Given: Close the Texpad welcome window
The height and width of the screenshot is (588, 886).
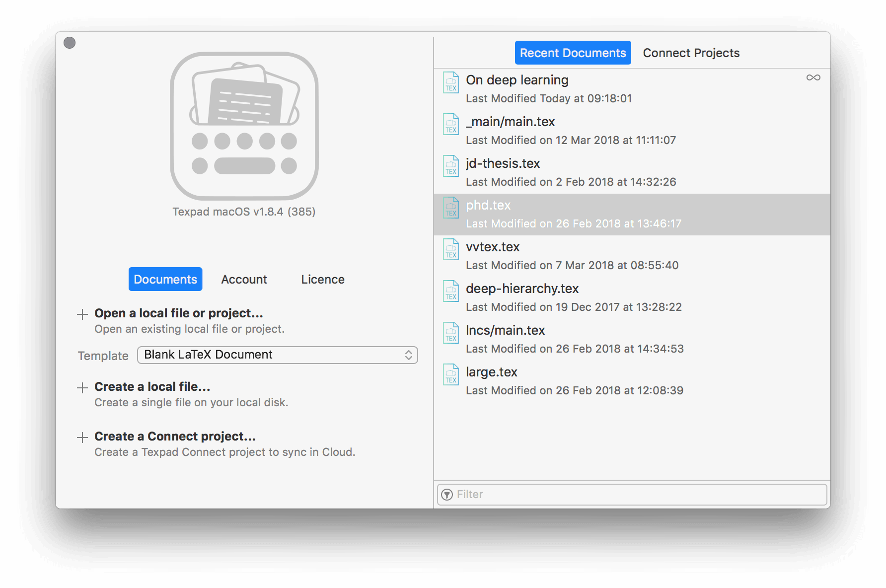Looking at the screenshot, I should pos(70,43).
